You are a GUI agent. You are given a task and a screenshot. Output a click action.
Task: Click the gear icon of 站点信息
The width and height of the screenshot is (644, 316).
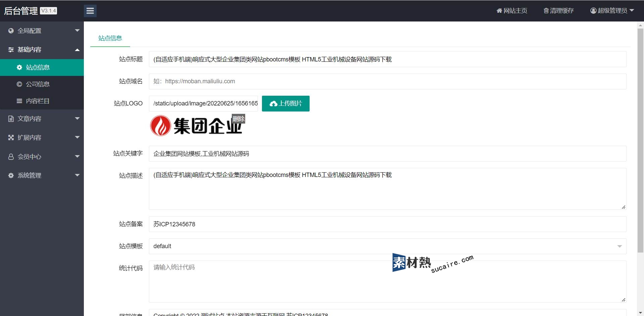(19, 67)
